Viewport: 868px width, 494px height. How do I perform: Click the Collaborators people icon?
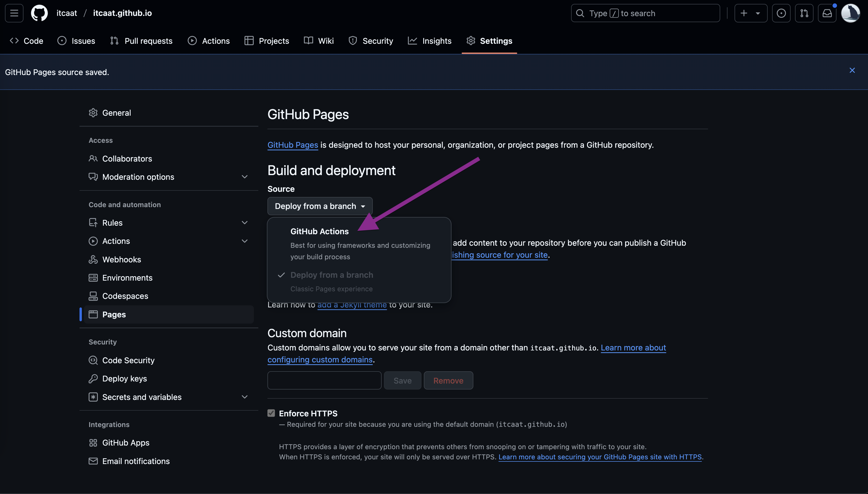(93, 158)
